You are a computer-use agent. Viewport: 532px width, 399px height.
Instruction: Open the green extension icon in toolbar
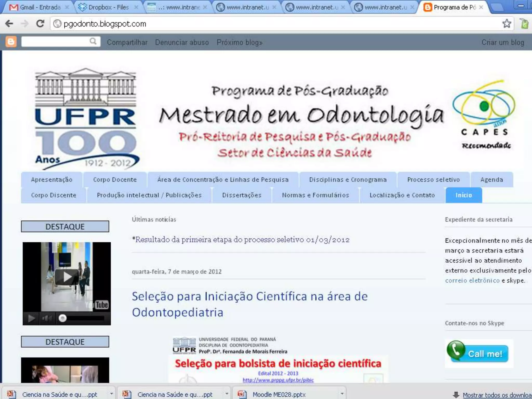pyautogui.click(x=524, y=24)
